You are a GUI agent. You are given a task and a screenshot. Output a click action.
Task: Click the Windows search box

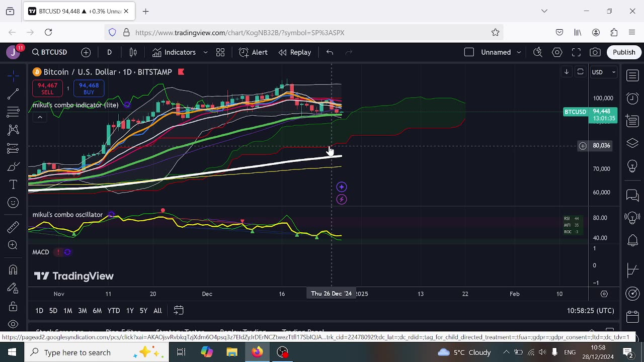tap(96, 352)
